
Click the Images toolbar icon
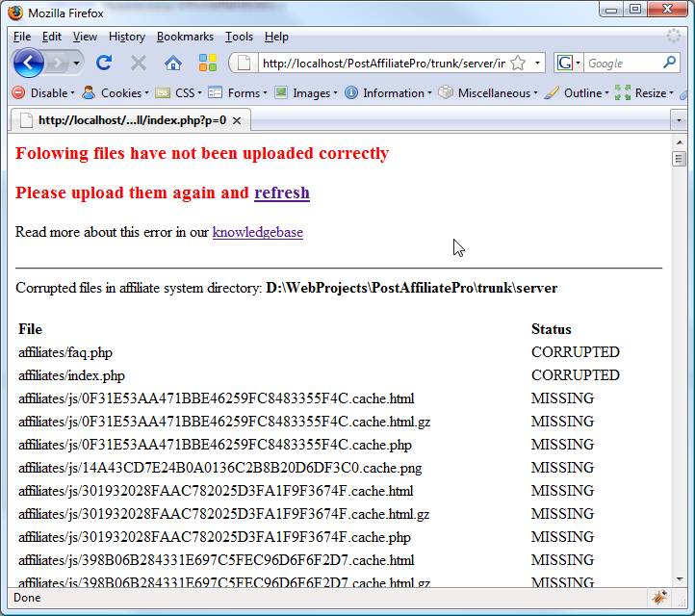click(280, 92)
